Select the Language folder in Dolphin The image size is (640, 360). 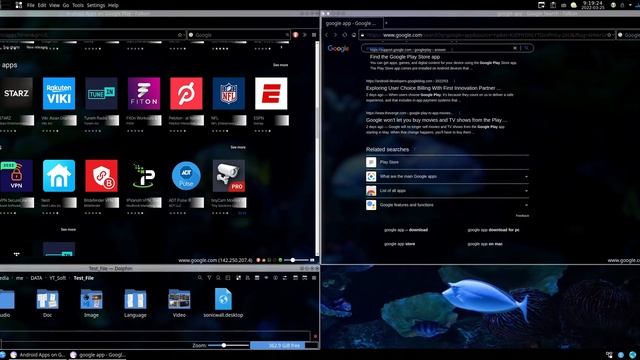[135, 303]
